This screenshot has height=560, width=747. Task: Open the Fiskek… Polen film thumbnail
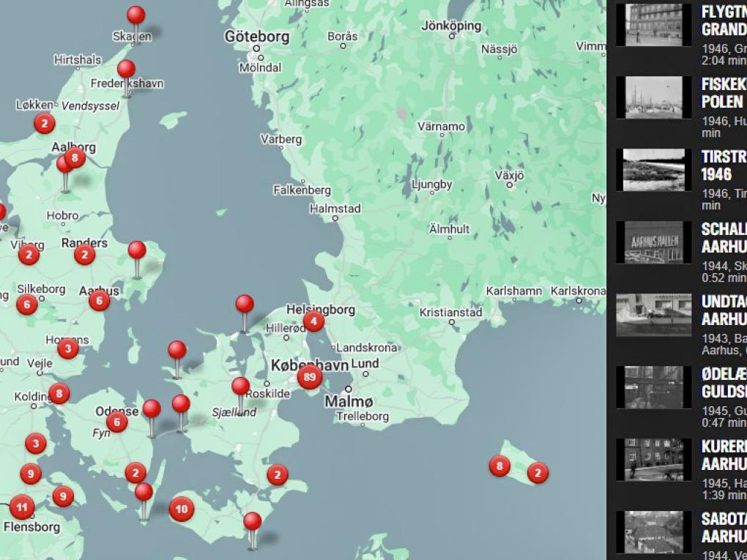pos(653,97)
